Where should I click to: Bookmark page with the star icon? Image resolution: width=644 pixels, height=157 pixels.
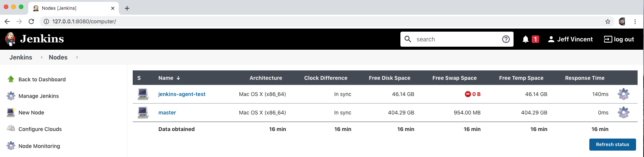tap(608, 21)
